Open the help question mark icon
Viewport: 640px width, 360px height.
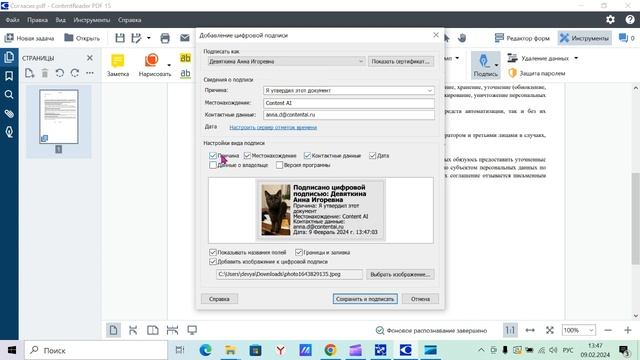(x=630, y=20)
